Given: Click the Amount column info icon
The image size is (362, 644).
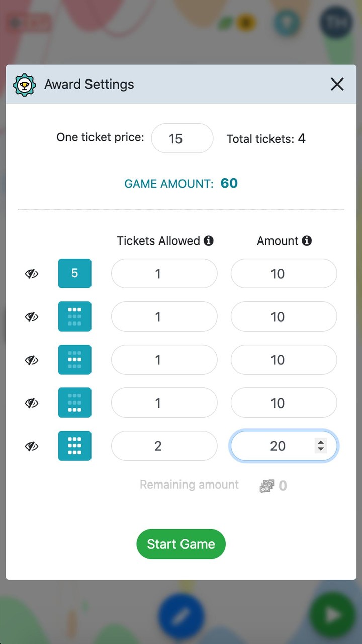Looking at the screenshot, I should tap(307, 241).
